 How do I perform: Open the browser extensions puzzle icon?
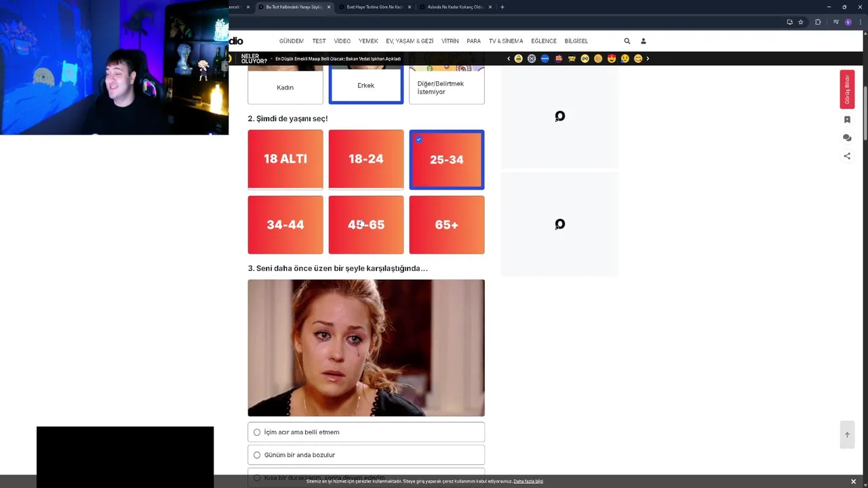[x=818, y=22]
